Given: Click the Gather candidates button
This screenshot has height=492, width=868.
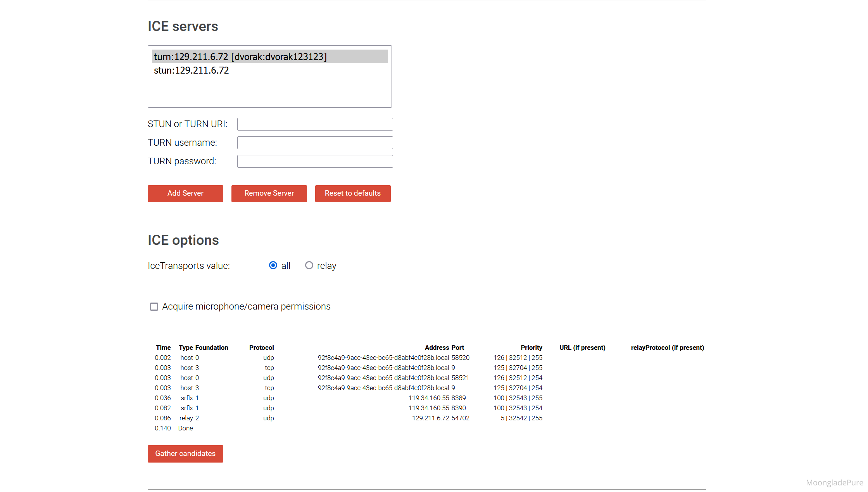Looking at the screenshot, I should click(185, 454).
